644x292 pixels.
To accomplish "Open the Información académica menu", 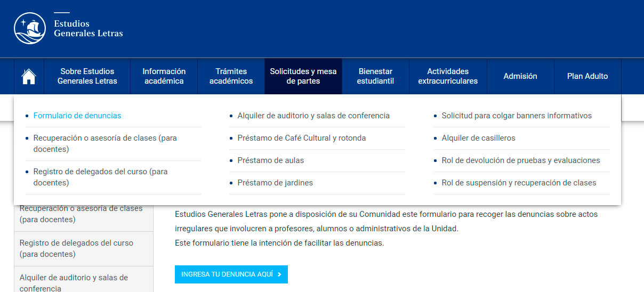I will pyautogui.click(x=164, y=76).
